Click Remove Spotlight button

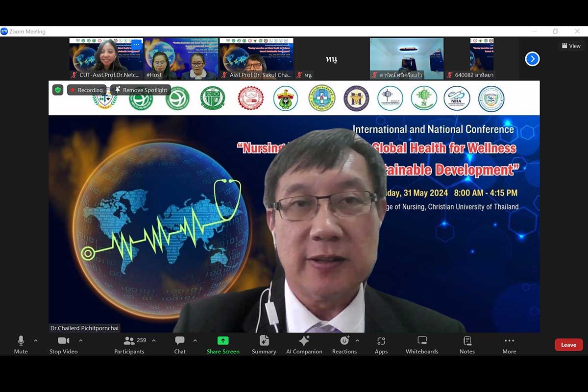click(x=141, y=90)
